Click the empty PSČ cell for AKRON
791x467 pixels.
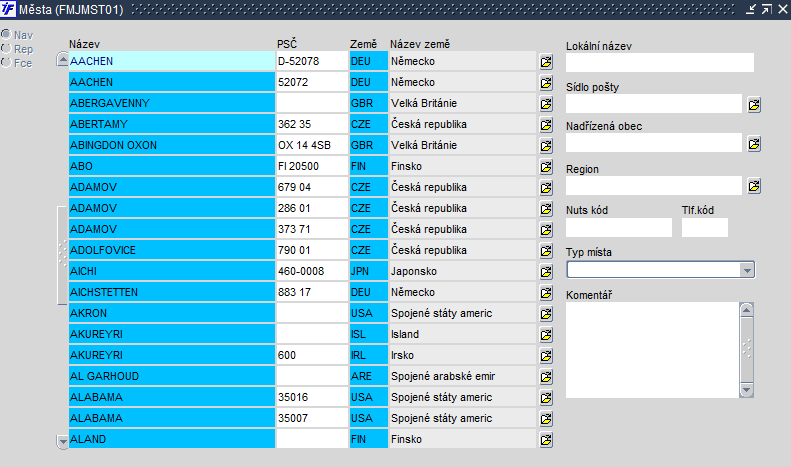coord(312,313)
